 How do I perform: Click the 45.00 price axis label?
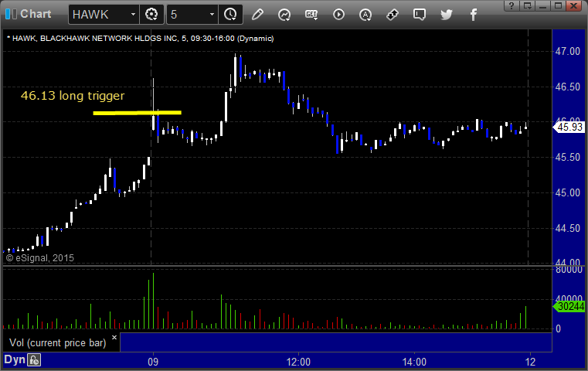568,192
